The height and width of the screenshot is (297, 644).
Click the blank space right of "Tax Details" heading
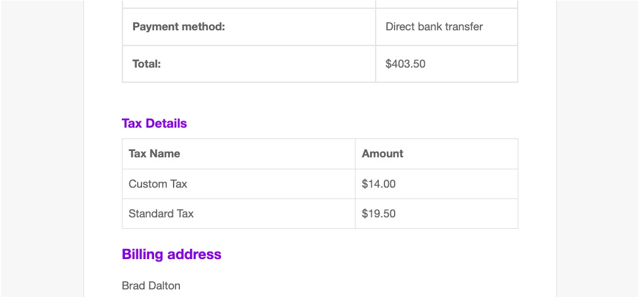coord(354,123)
